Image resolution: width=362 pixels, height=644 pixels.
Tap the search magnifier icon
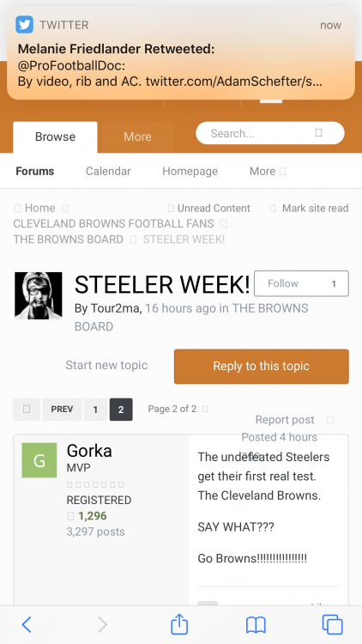point(318,133)
